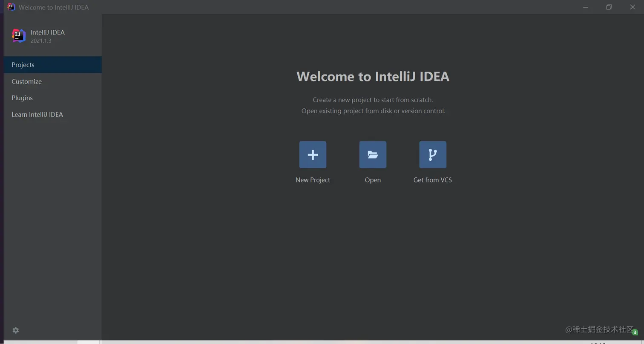This screenshot has width=644, height=344.
Task: Click the IntelliJ IDEA logo in the sidebar
Action: [18, 36]
